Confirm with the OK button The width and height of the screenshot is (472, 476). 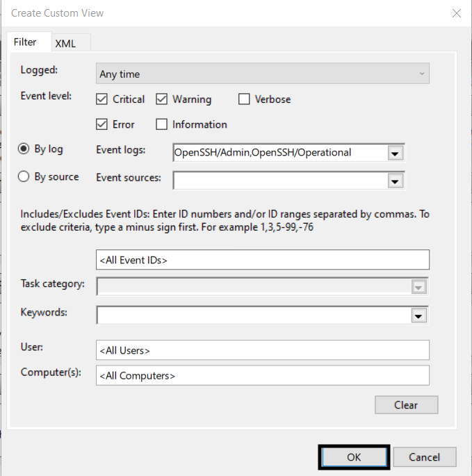pyautogui.click(x=354, y=457)
